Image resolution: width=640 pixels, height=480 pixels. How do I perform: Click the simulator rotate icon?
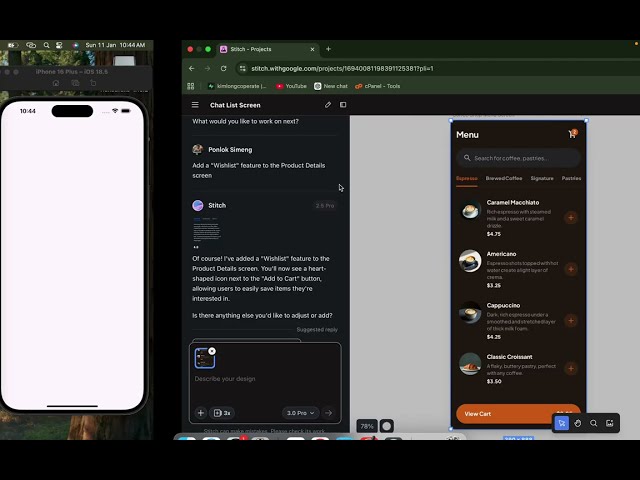[93, 83]
